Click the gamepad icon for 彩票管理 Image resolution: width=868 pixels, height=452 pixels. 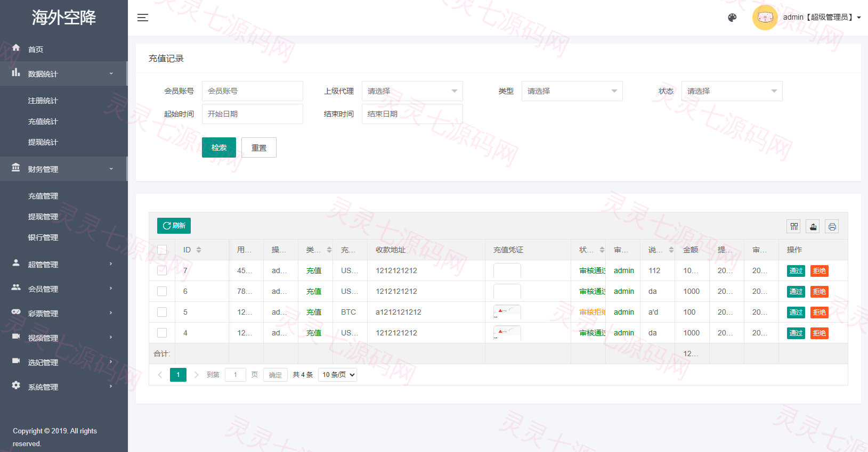(16, 312)
